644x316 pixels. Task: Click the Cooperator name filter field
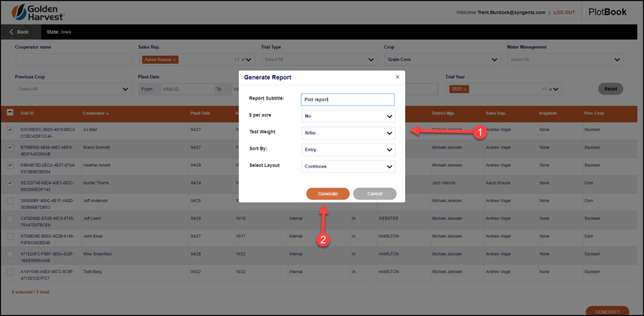click(74, 59)
